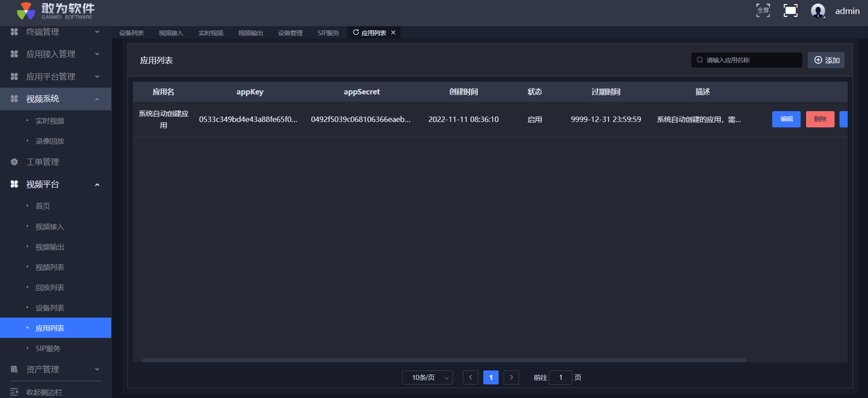Screen dimensions: 868x398
Task: Click the horizontal scrollbar under the table
Action: 443,360
